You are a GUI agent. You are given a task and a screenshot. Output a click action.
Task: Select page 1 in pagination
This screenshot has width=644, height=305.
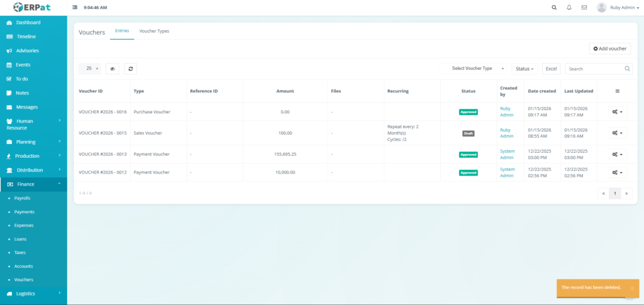pos(615,193)
